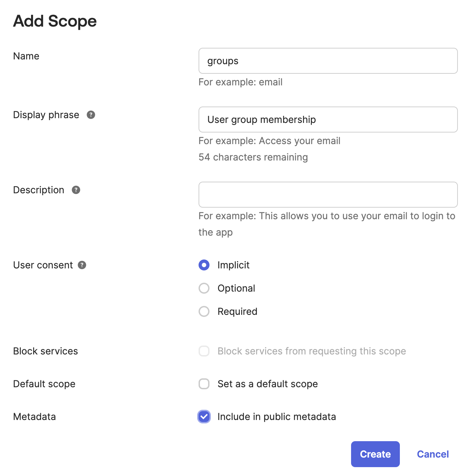The image size is (464, 476).
Task: Click the help icon beside Display phrase
Action: click(x=91, y=115)
